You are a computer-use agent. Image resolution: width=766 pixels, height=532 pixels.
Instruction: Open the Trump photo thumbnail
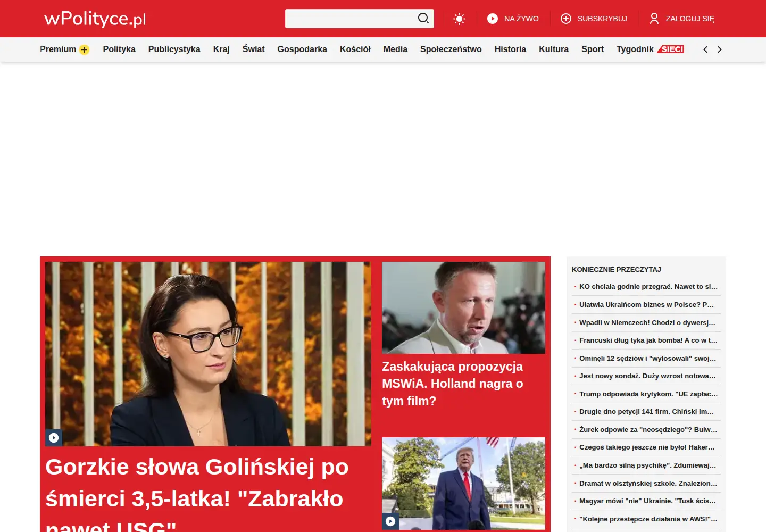[x=463, y=484]
